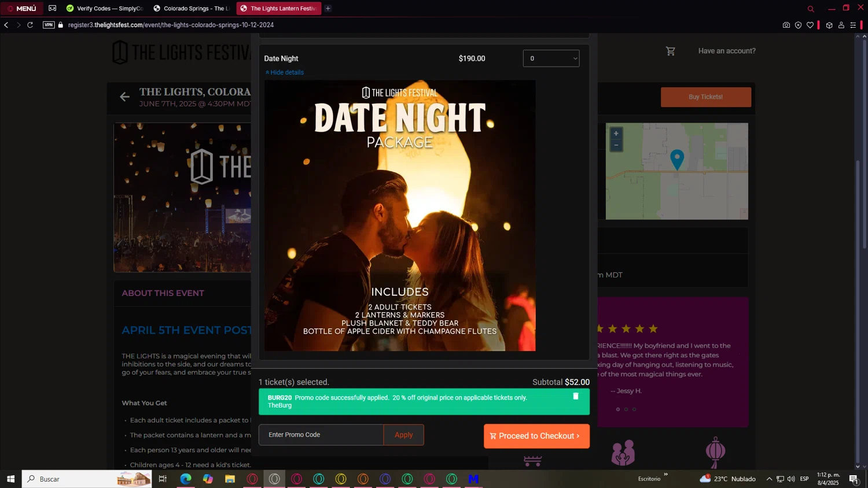The height and width of the screenshot is (488, 868).
Task: Open the tab search magnifier
Action: pos(811,9)
